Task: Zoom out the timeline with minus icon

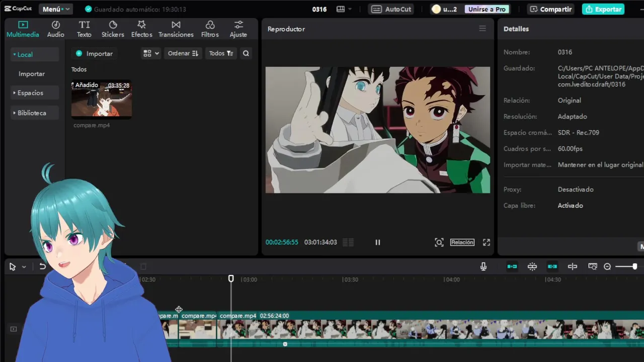Action: click(x=607, y=266)
